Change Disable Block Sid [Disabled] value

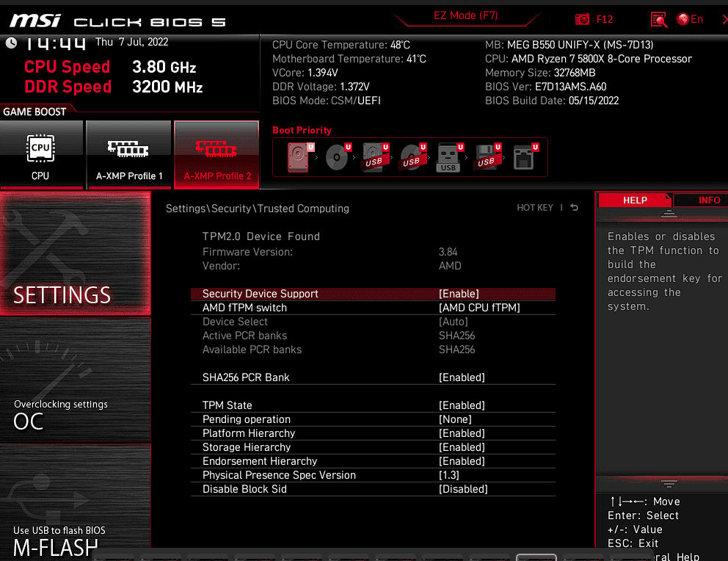(x=463, y=489)
